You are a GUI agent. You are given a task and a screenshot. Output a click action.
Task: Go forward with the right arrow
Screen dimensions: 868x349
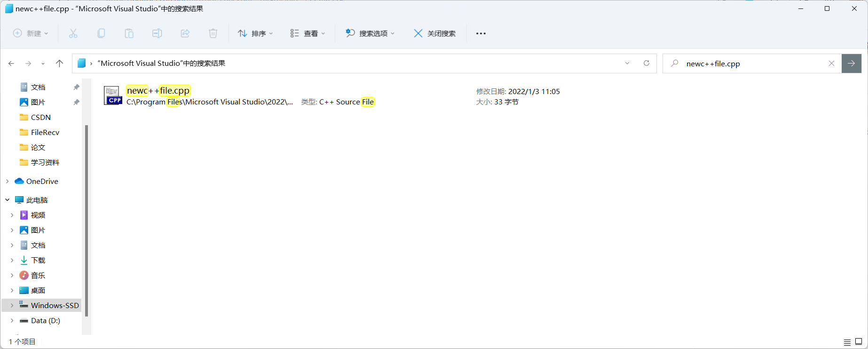[x=28, y=63]
